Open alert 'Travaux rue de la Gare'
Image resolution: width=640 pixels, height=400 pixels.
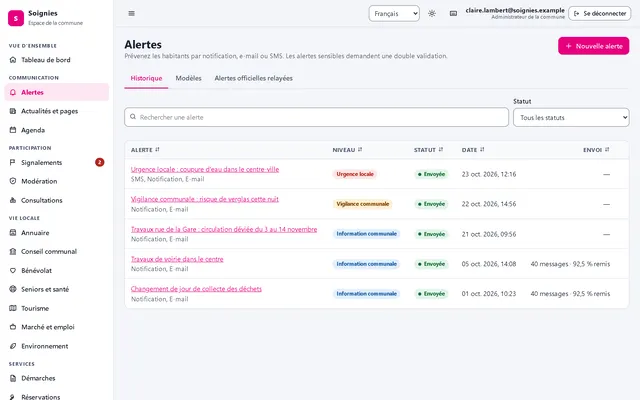click(224, 229)
